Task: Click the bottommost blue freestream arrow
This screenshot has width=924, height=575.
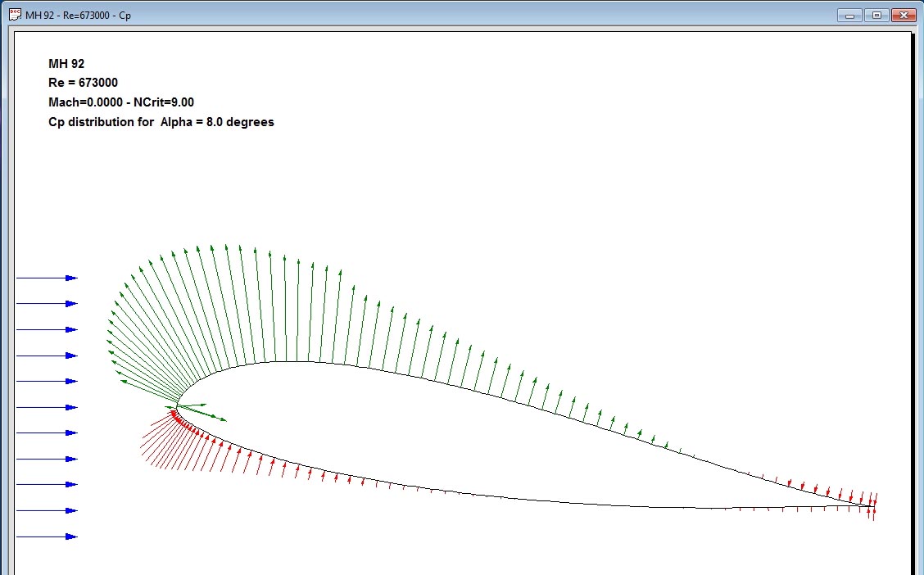Action: 47,537
